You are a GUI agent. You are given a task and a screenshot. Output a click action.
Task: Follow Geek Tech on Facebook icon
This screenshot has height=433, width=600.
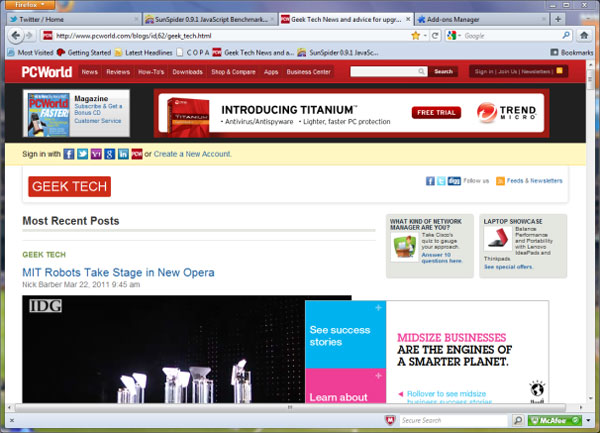[430, 181]
